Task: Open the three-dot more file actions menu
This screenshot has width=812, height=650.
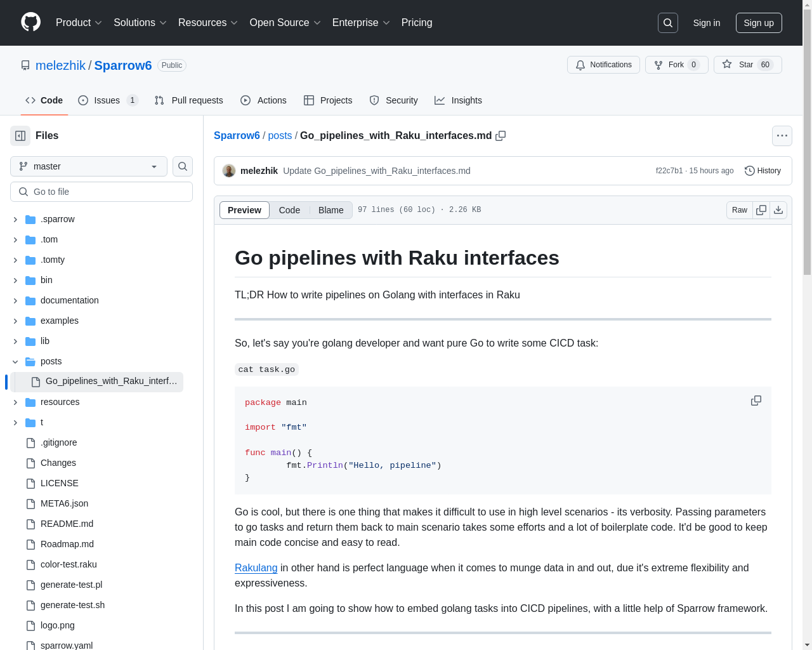Action: coord(782,136)
